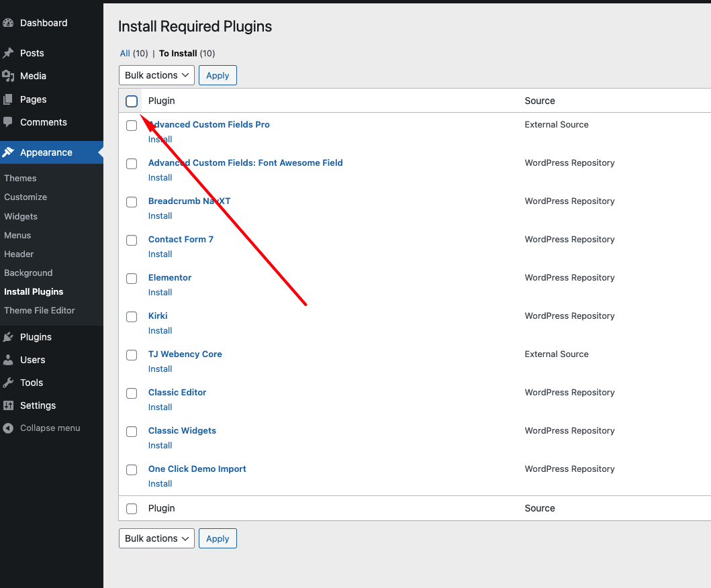Open the Plugins menu
Viewport: 711px width, 588px height.
click(36, 337)
